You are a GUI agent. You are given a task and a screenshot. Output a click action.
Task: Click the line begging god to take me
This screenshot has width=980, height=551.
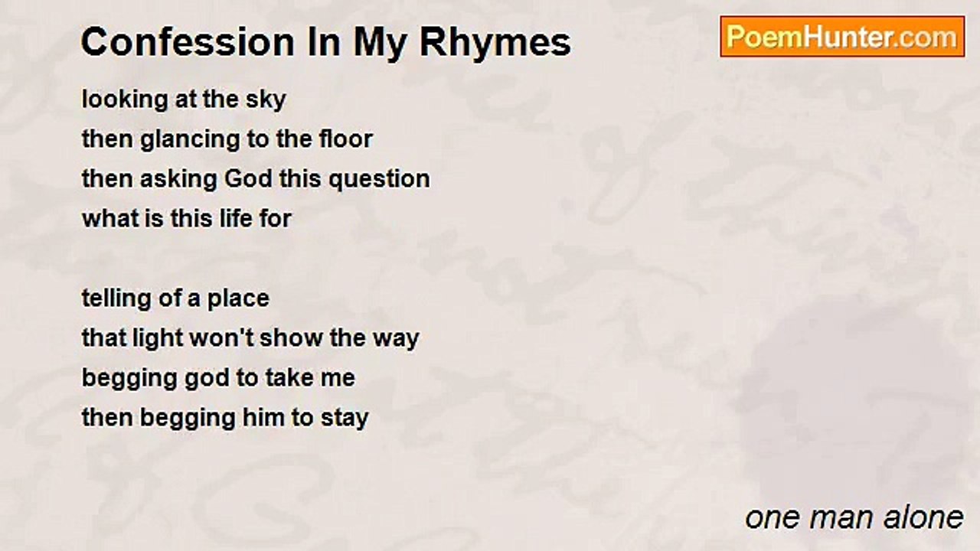[218, 378]
